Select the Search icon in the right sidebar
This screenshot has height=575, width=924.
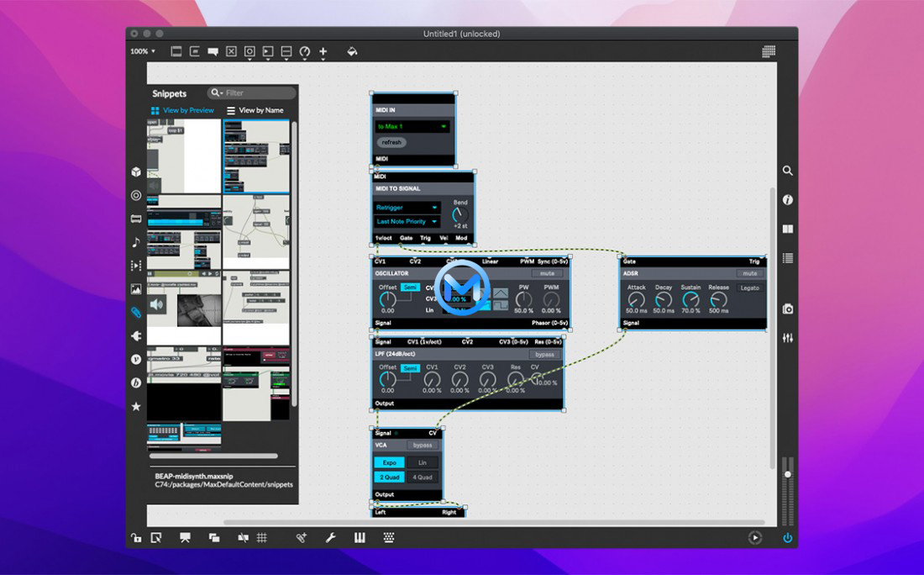click(x=788, y=171)
